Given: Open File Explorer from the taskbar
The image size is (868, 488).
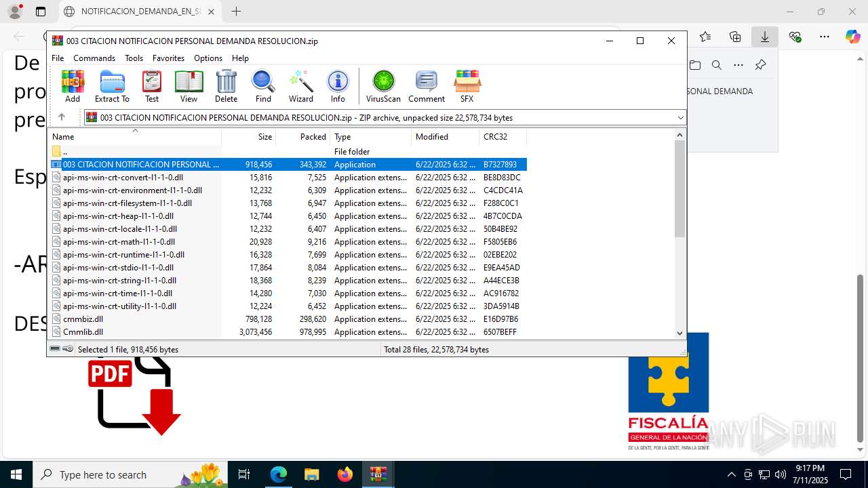Looking at the screenshot, I should [311, 474].
